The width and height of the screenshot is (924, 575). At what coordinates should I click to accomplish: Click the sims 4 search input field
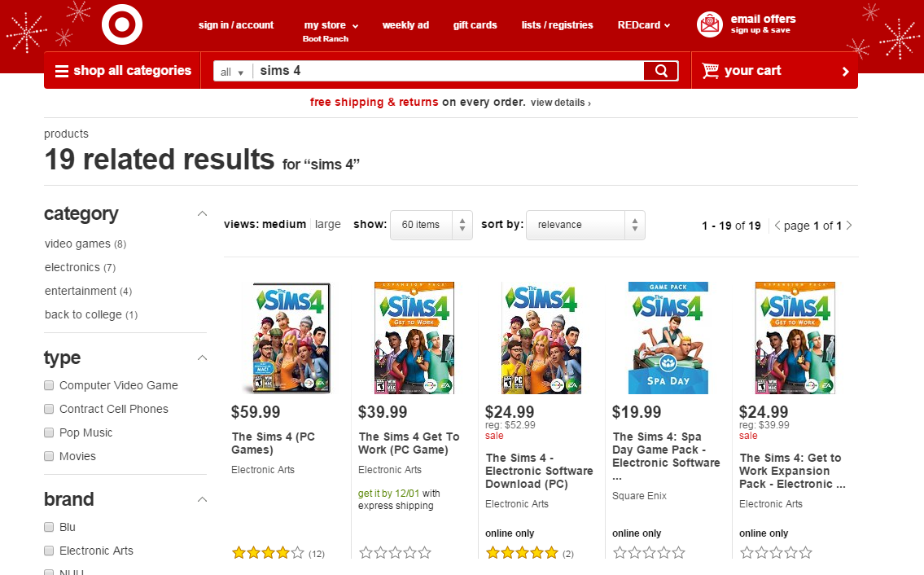click(448, 71)
